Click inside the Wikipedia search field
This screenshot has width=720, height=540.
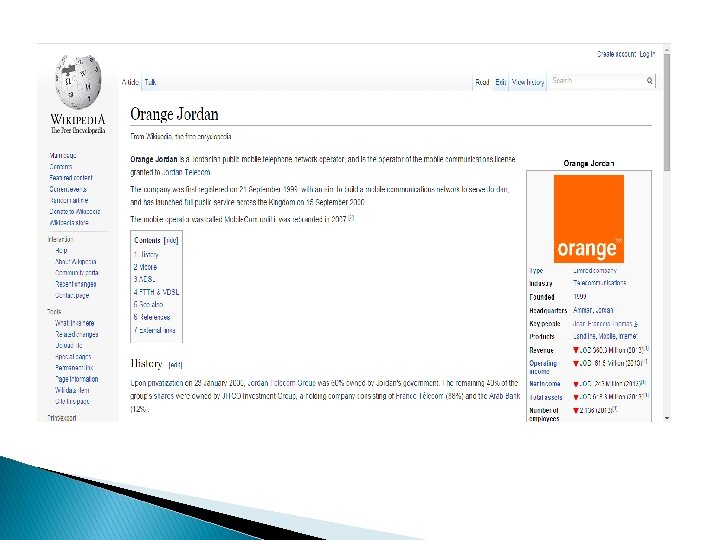click(x=598, y=81)
